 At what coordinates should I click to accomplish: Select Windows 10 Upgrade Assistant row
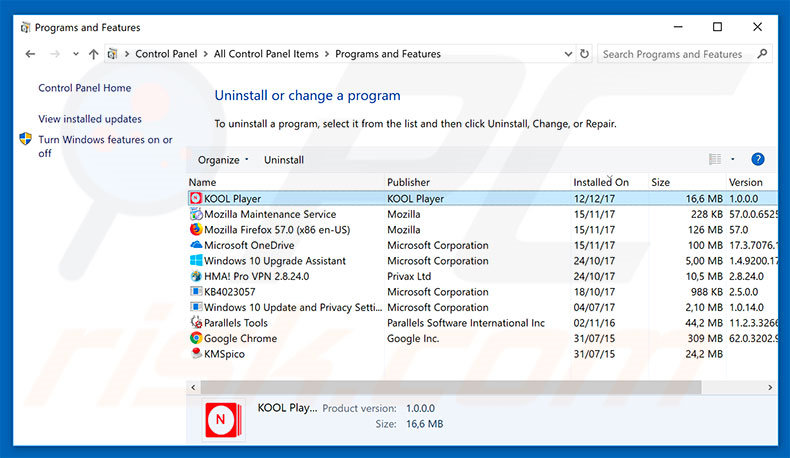483,261
